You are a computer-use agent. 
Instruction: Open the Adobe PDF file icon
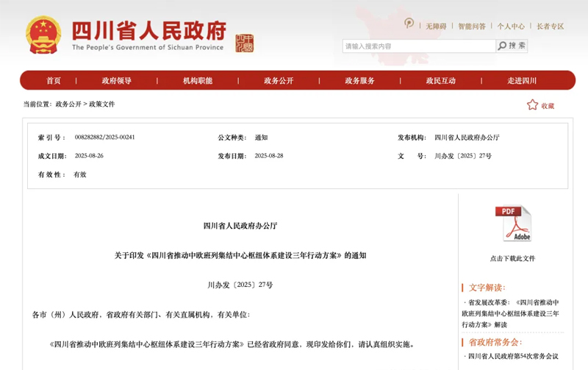tap(512, 224)
